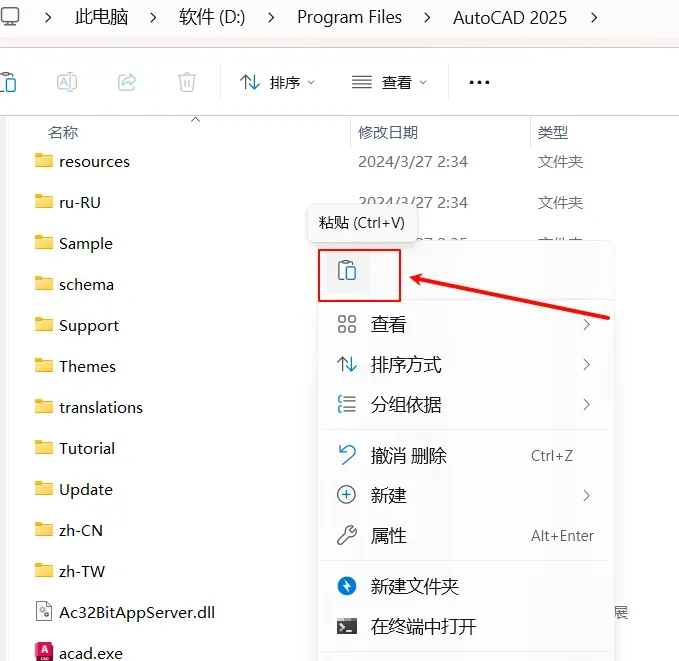This screenshot has height=661, width=679.
Task: Sort by the 名称 column header
Action: pyautogui.click(x=63, y=132)
